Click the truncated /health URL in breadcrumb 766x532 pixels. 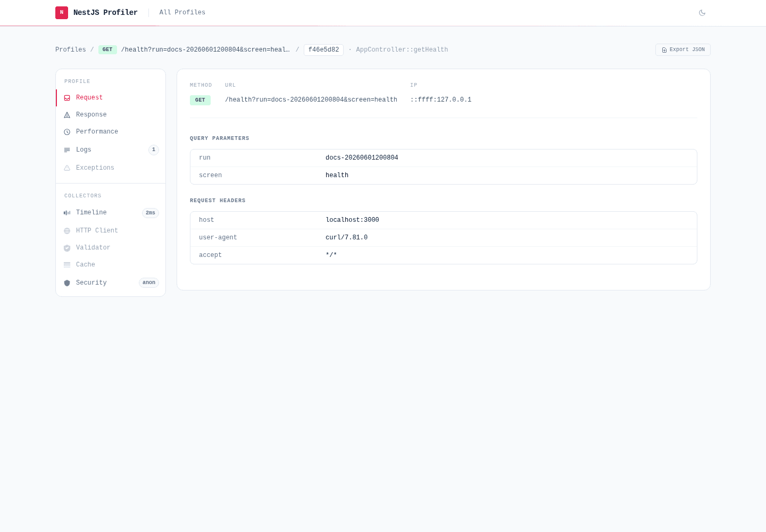coord(205,49)
